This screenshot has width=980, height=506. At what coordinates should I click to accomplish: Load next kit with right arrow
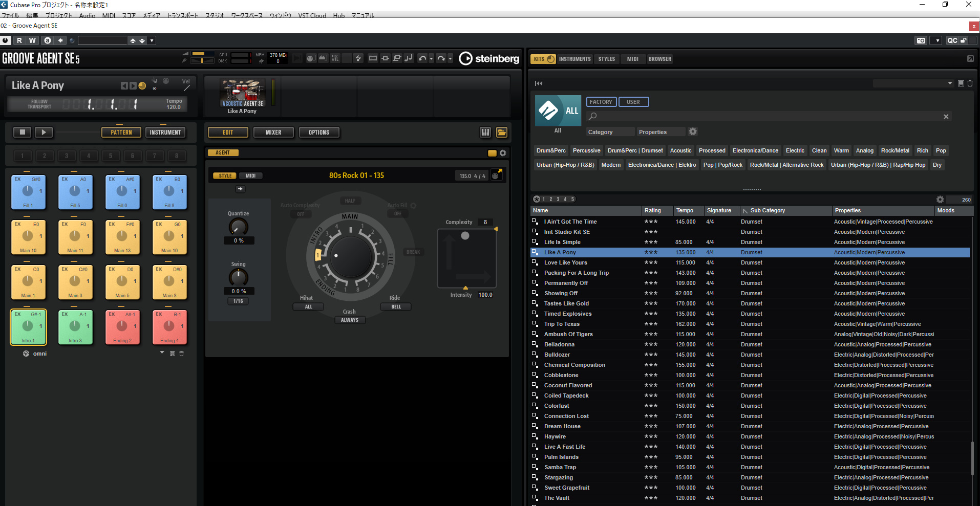pyautogui.click(x=133, y=86)
